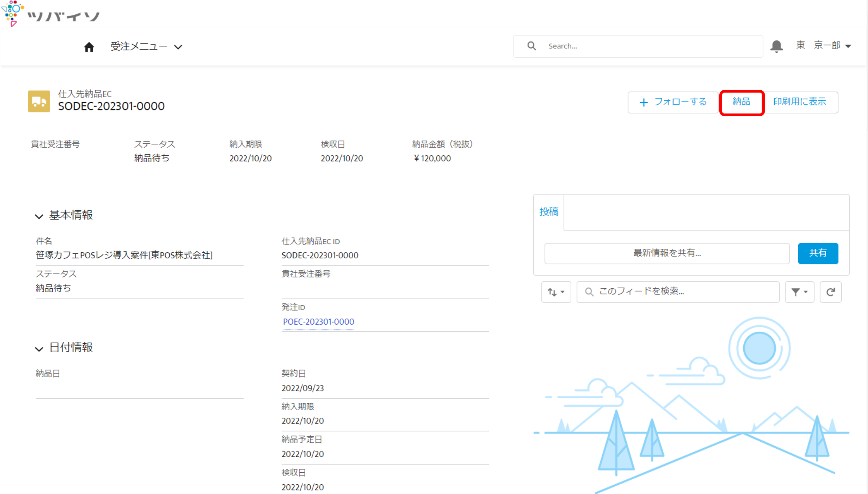Open the feed filter funnel menu
Image resolution: width=868 pixels, height=494 pixels.
tap(799, 292)
